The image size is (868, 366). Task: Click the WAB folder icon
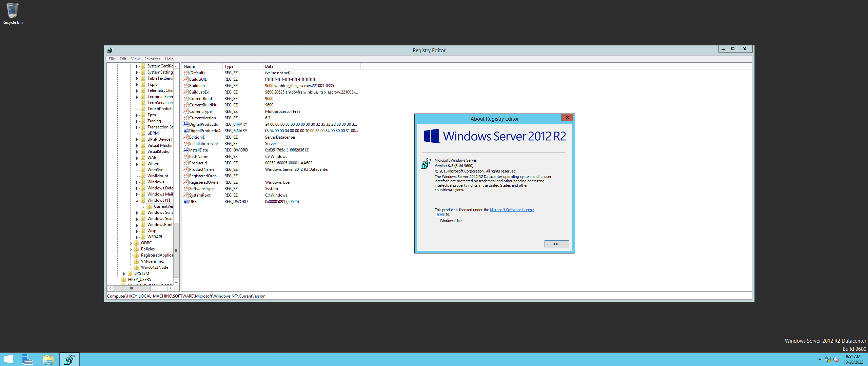tap(143, 158)
